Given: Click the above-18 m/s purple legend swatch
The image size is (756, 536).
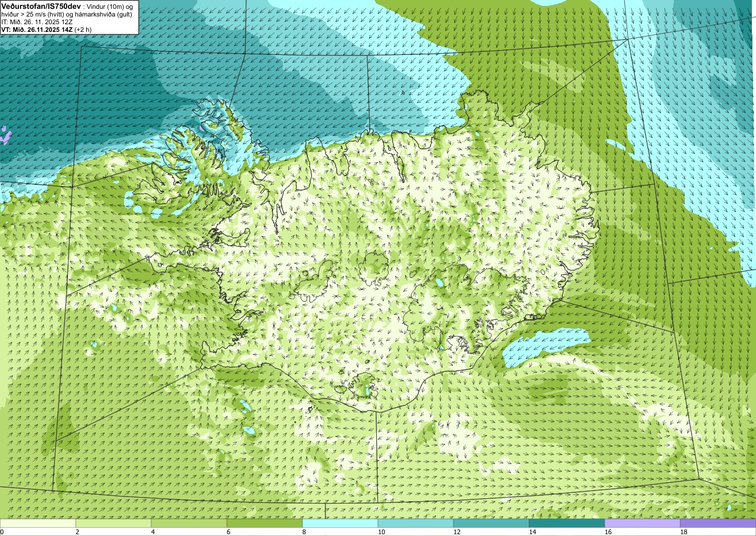Looking at the screenshot, I should tap(718, 523).
